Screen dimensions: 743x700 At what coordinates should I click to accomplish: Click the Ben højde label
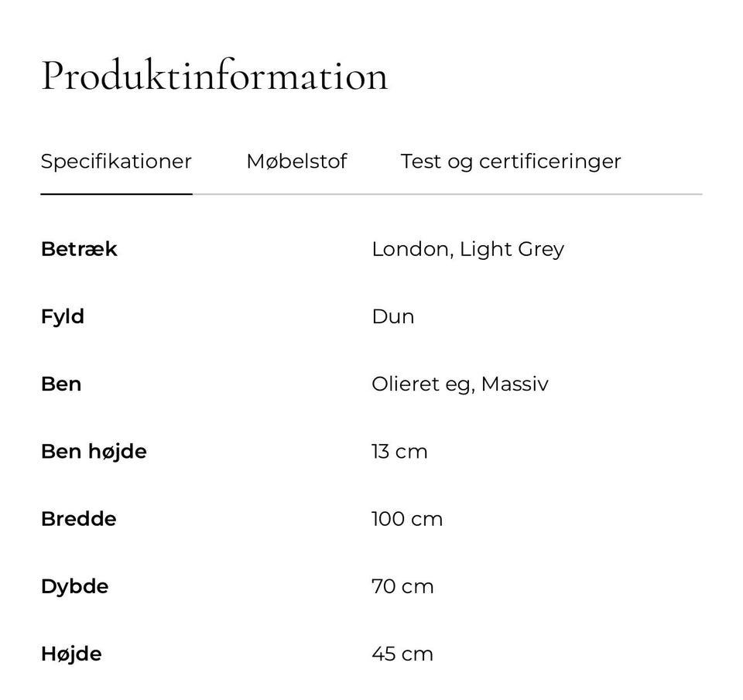pyautogui.click(x=94, y=451)
